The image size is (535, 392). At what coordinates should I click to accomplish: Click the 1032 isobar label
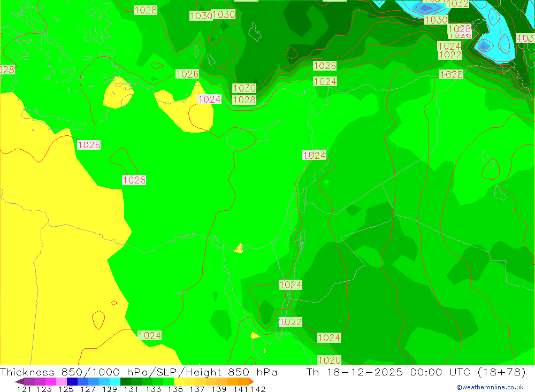tap(457, 3)
